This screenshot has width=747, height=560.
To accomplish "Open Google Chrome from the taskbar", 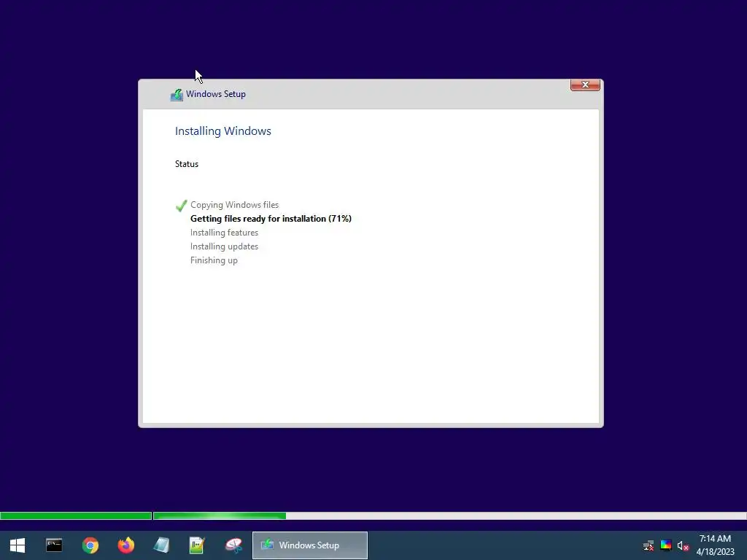I will click(x=90, y=545).
